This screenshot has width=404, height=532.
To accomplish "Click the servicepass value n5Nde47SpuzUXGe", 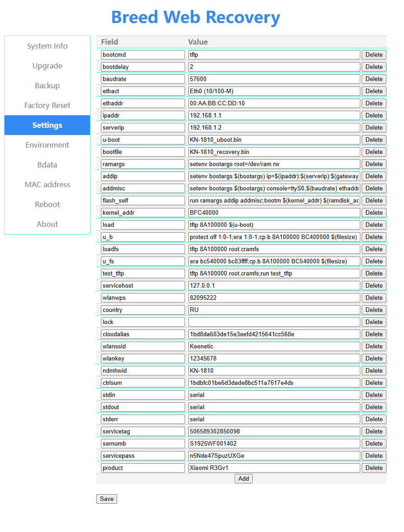I will [274, 455].
